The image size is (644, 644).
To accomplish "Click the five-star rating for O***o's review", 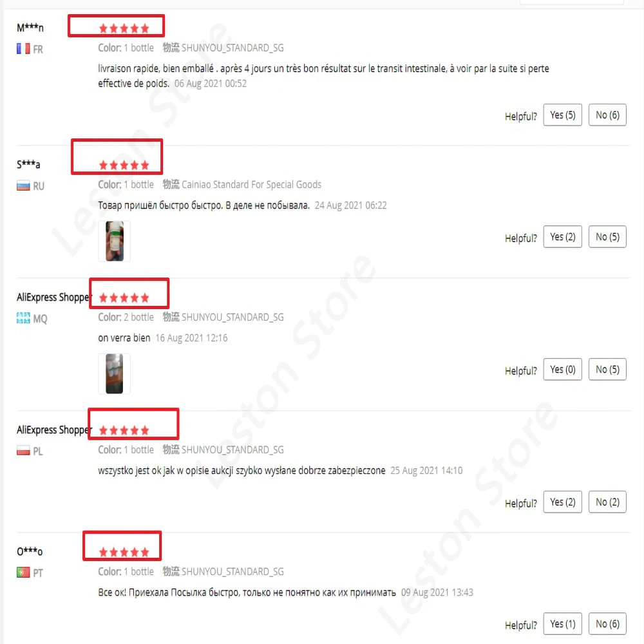I will coord(124,553).
